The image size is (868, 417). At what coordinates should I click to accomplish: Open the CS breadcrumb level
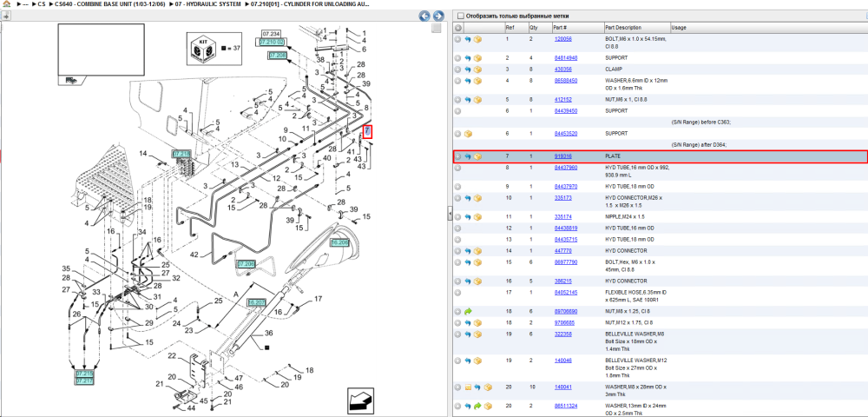pos(42,3)
